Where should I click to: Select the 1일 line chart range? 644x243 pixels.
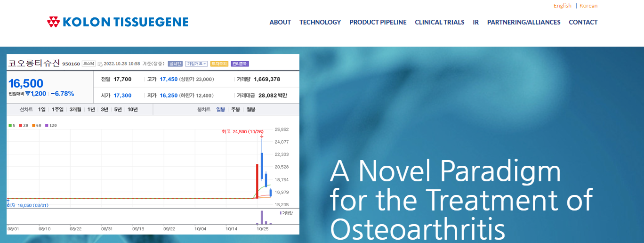pos(42,109)
